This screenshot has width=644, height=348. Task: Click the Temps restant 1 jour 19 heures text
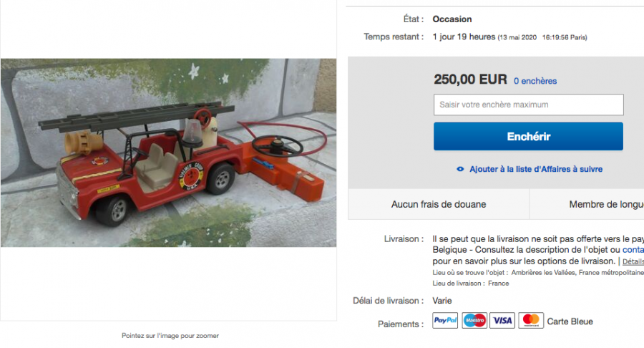coord(464,37)
